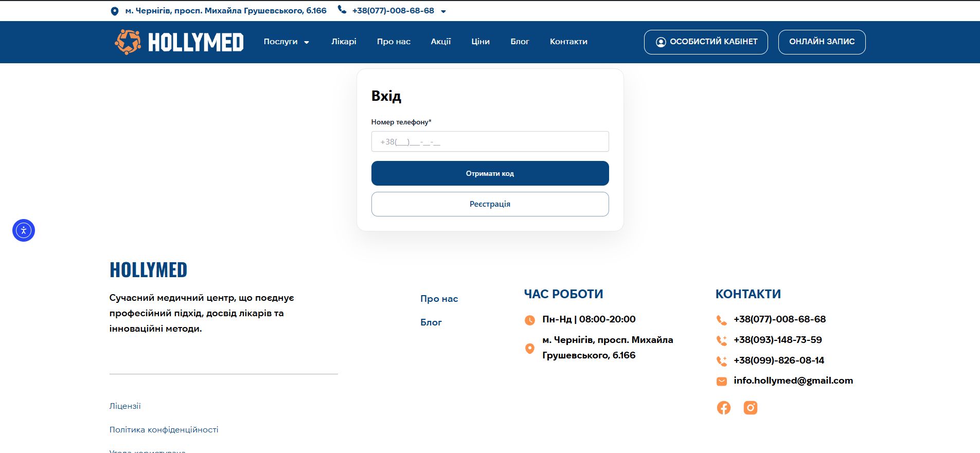The height and width of the screenshot is (453, 980).
Task: Expand the Послуги dropdown menu
Action: pyautogui.click(x=286, y=42)
